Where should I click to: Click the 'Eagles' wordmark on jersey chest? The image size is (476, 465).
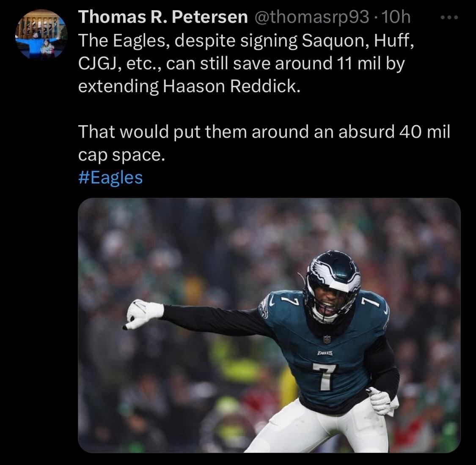(325, 353)
